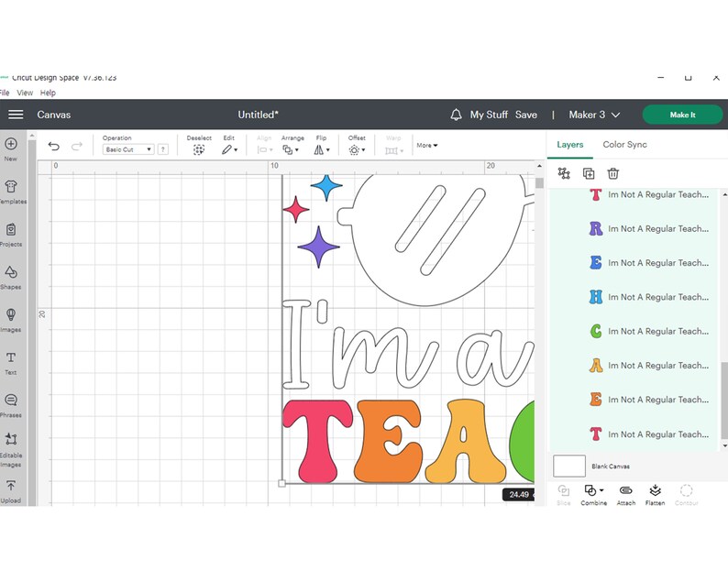
Task: Click the layers panel scrollbar
Action: pyautogui.click(x=724, y=401)
